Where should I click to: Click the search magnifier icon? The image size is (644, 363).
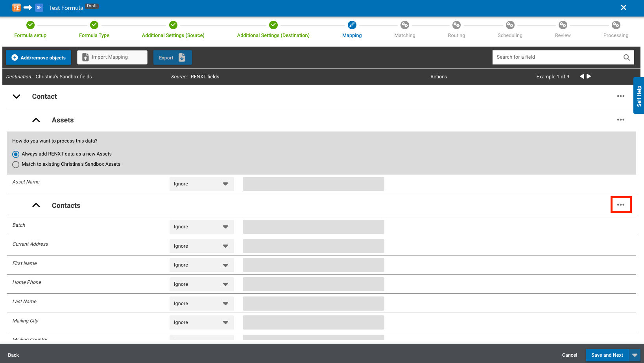point(626,57)
